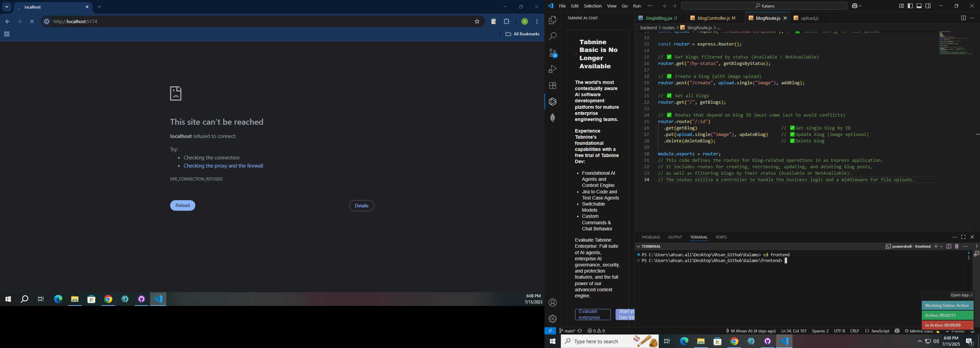This screenshot has width=980, height=348.
Task: Open panel Views and More Actions ellipsis
Action: [x=954, y=237]
